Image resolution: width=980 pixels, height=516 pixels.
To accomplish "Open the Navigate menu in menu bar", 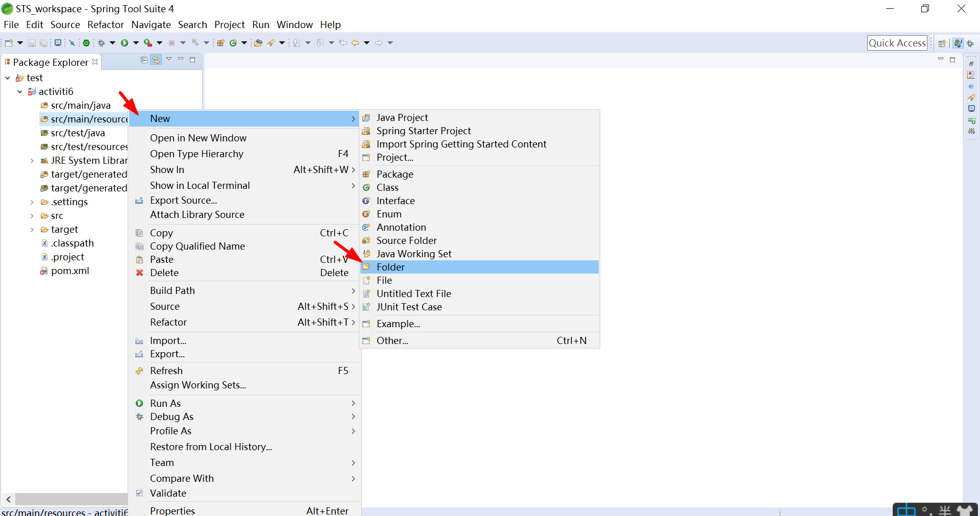I will (x=151, y=24).
